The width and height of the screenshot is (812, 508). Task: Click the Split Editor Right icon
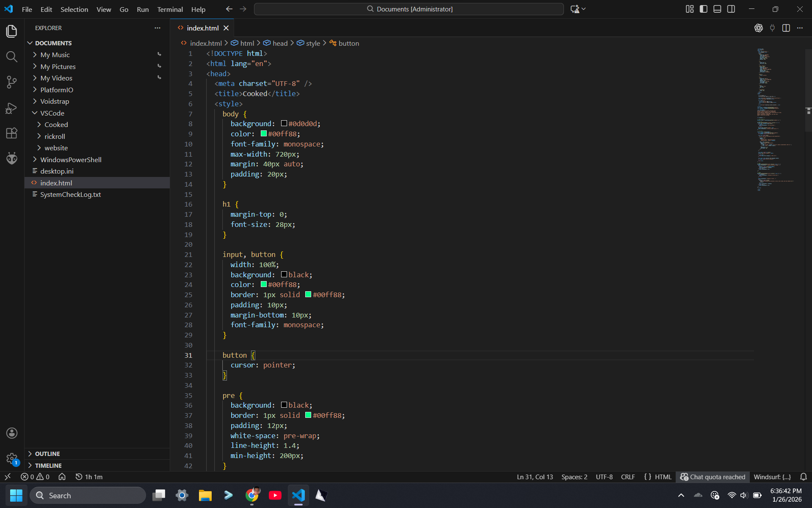coord(786,28)
